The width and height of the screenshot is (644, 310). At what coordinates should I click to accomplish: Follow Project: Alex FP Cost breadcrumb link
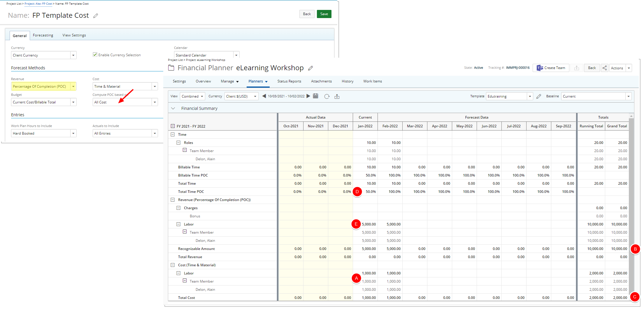pyautogui.click(x=38, y=4)
